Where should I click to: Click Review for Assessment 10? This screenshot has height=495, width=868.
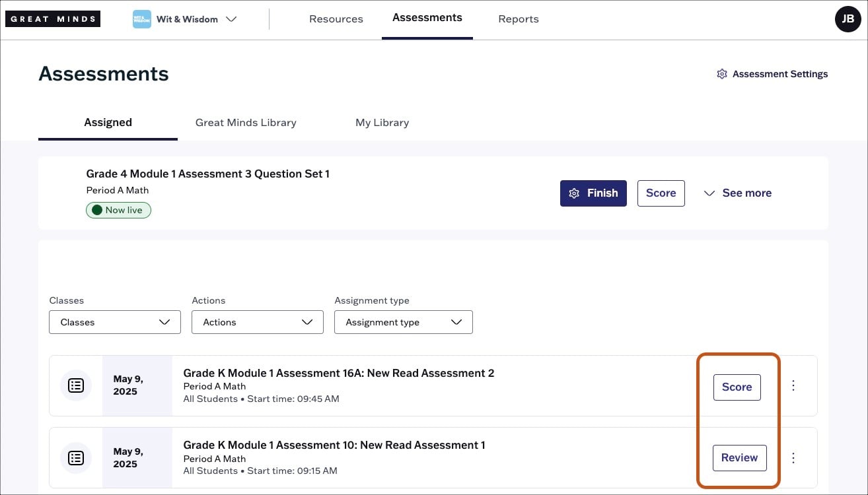[x=739, y=457]
